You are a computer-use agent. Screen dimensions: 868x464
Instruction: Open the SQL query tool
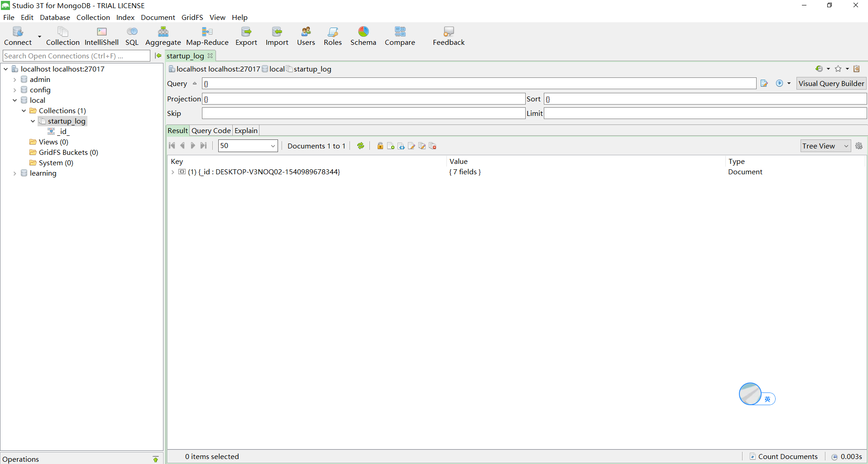click(x=132, y=36)
